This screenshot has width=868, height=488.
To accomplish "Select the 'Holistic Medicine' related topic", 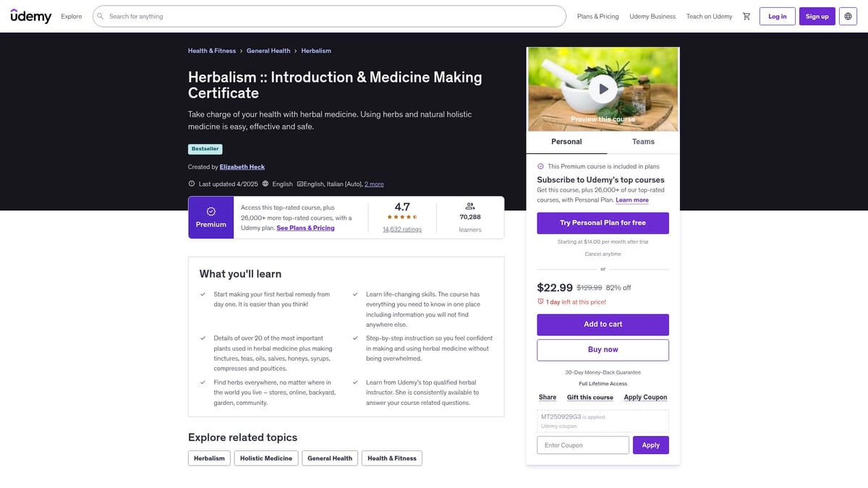I will [265, 458].
